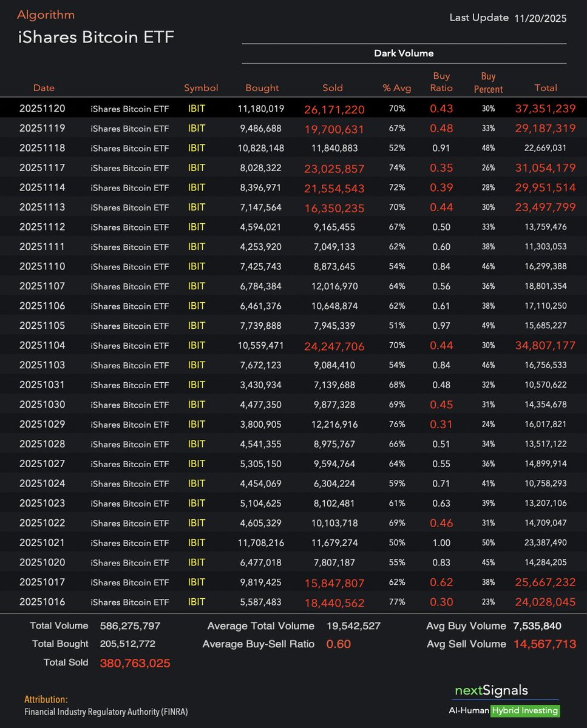Select the date cell 20251112
This screenshot has width=587, height=728.
click(42, 227)
